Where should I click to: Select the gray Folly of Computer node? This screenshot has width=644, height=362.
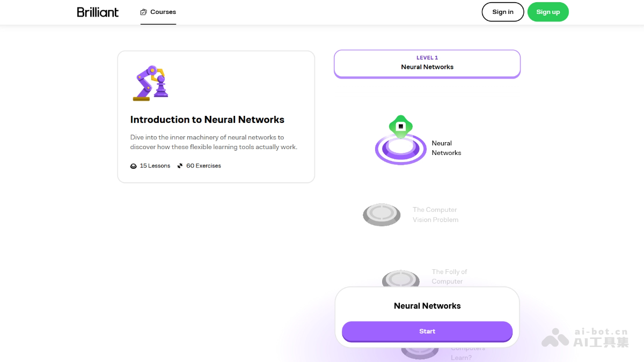[x=400, y=279]
